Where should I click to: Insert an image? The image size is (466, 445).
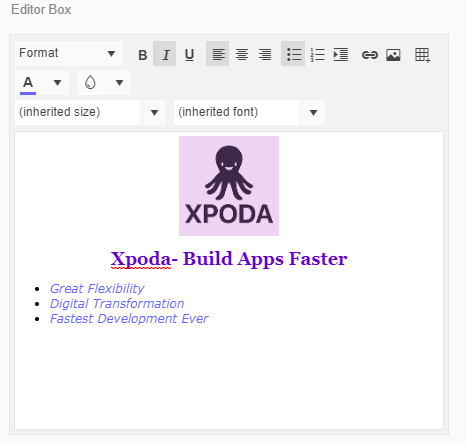tap(393, 54)
